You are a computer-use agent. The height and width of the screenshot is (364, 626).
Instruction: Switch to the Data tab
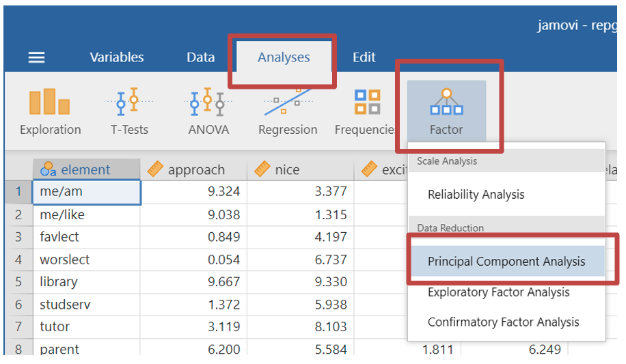201,58
